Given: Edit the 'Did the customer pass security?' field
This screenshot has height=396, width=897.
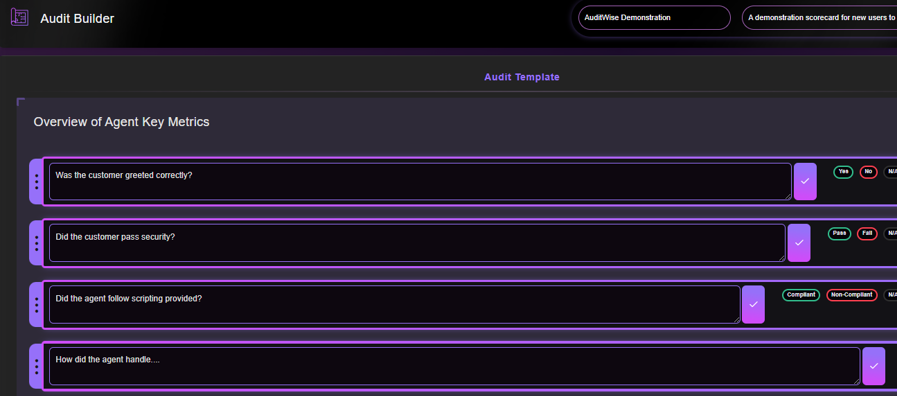Looking at the screenshot, I should point(417,243).
